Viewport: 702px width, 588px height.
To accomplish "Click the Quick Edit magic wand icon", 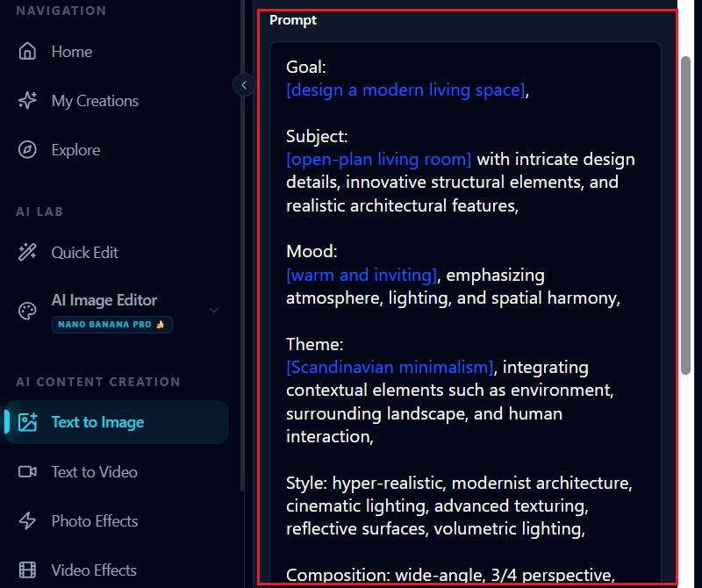I will [27, 252].
